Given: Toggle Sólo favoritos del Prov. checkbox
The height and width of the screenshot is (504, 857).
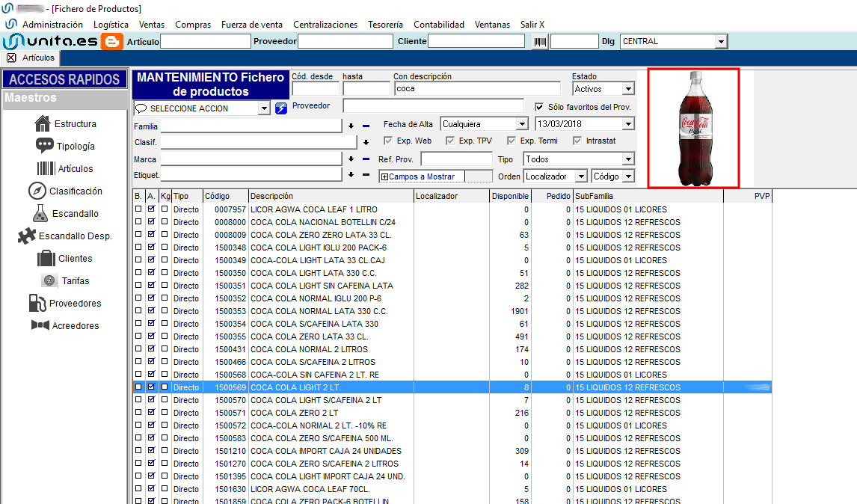Looking at the screenshot, I should tap(539, 107).
